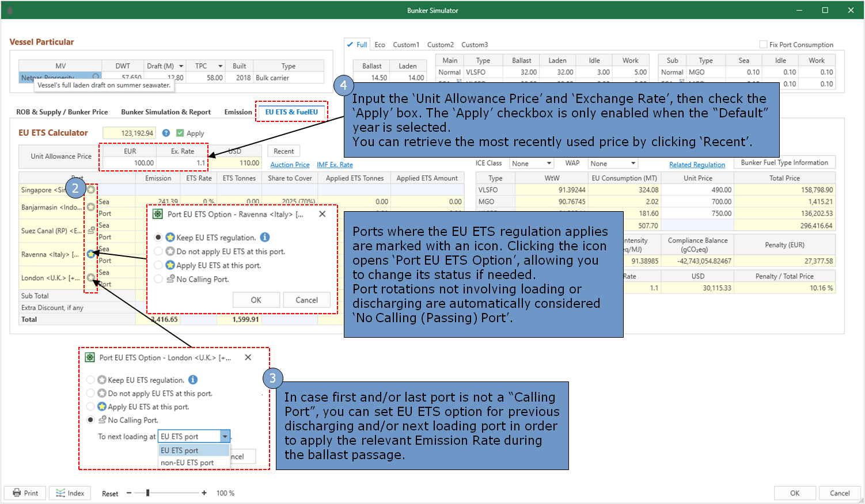
Task: Open the 'To next loading at' combo box
Action: [x=225, y=437]
